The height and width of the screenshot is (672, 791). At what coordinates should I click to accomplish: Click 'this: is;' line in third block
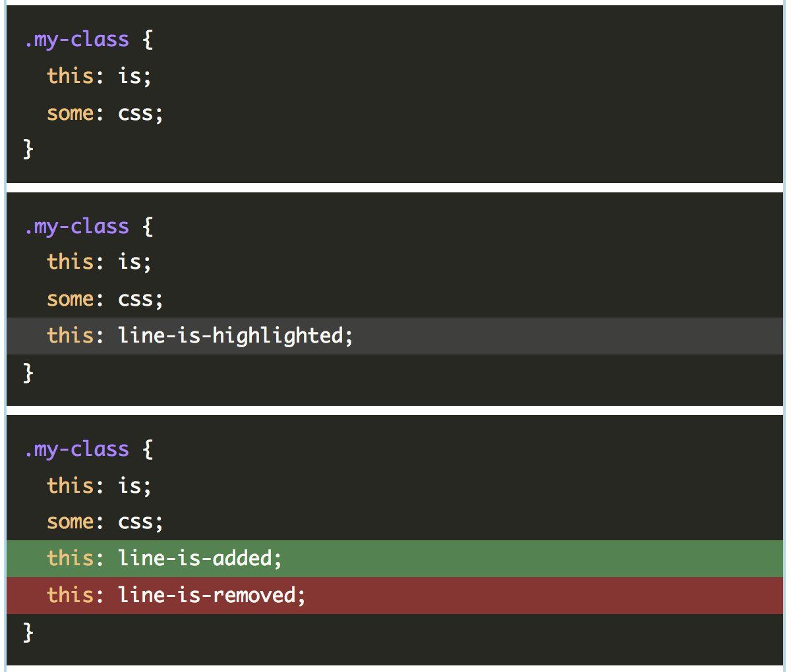(x=99, y=486)
